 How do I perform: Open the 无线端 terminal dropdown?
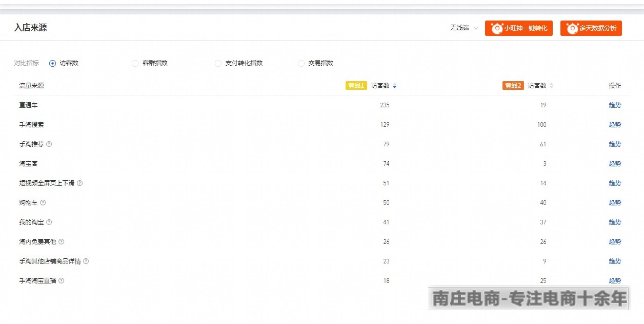pos(462,28)
